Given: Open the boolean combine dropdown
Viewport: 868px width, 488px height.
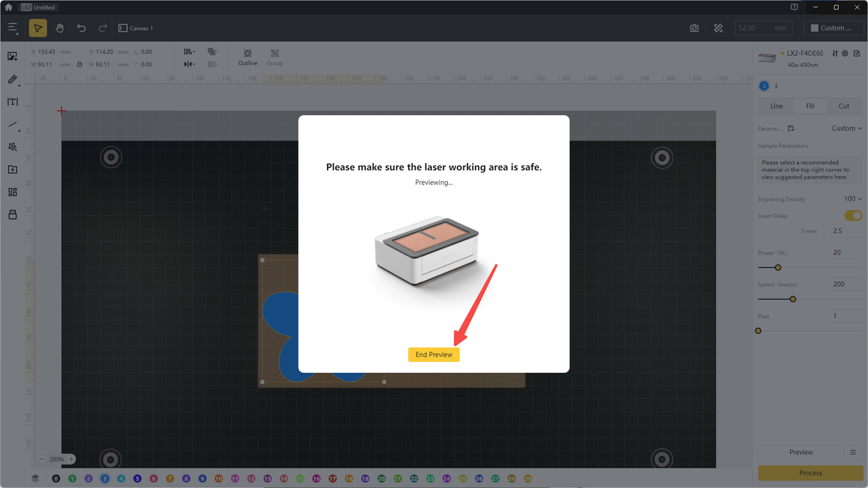Looking at the screenshot, I should click(212, 52).
